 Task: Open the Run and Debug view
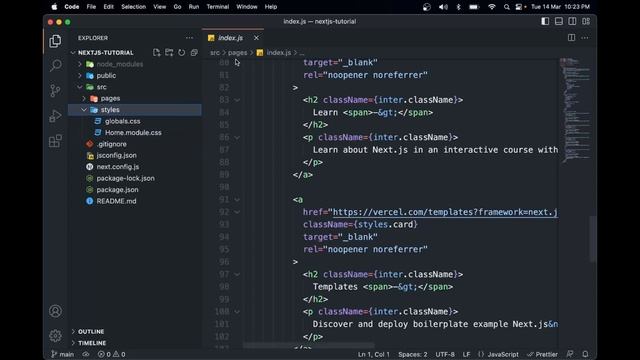click(55, 116)
